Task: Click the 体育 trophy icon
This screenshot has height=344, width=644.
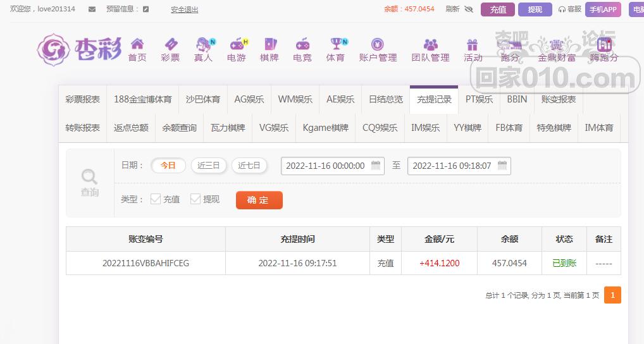Action: tap(335, 44)
